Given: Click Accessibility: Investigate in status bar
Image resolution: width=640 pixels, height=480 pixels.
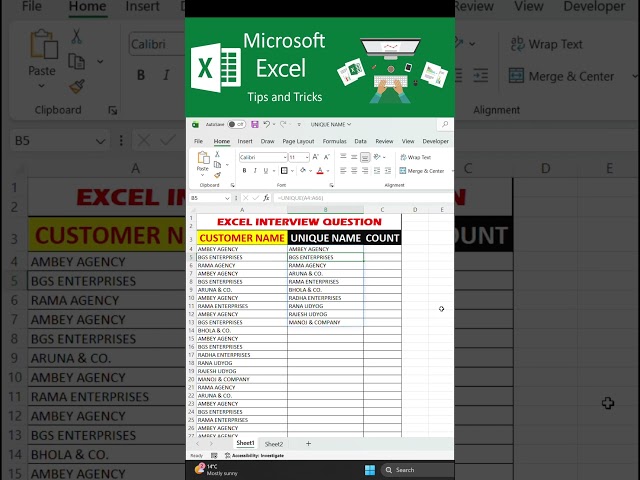Looking at the screenshot, I should coord(254,456).
